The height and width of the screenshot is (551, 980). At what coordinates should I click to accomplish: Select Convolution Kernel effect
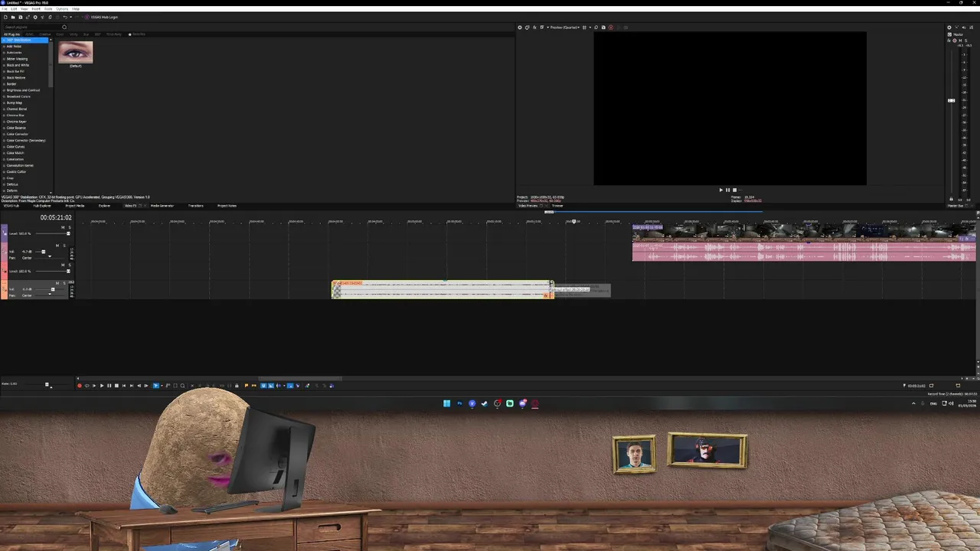coord(19,165)
